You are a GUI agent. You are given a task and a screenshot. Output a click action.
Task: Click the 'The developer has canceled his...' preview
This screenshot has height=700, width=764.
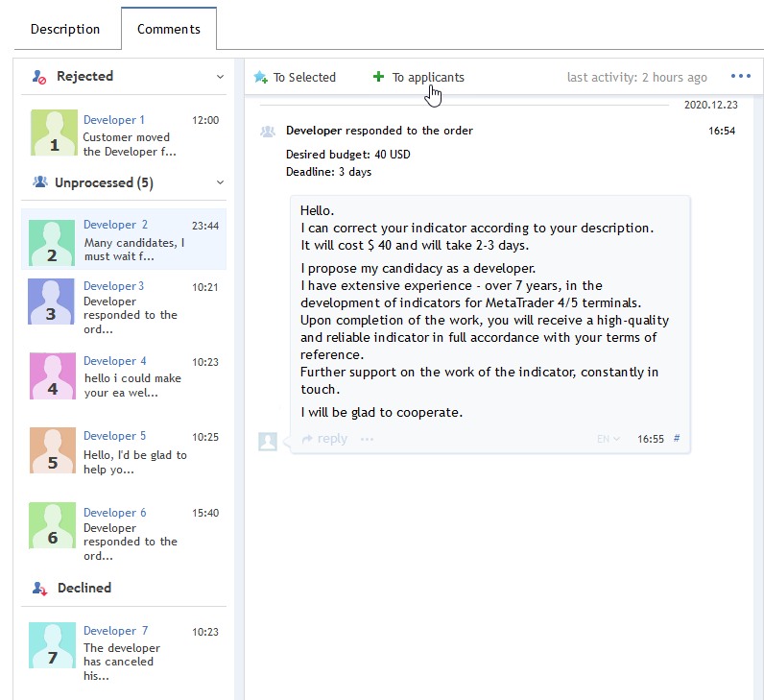point(122,662)
